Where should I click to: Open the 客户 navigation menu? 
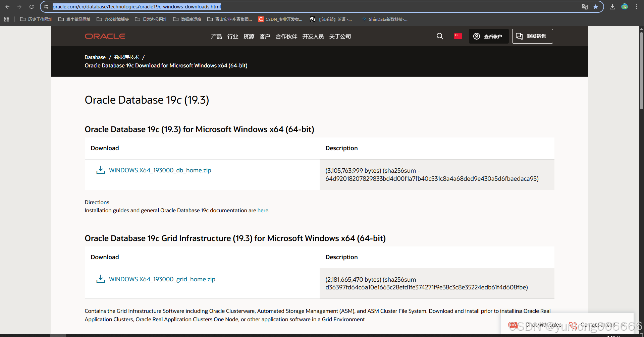(265, 36)
